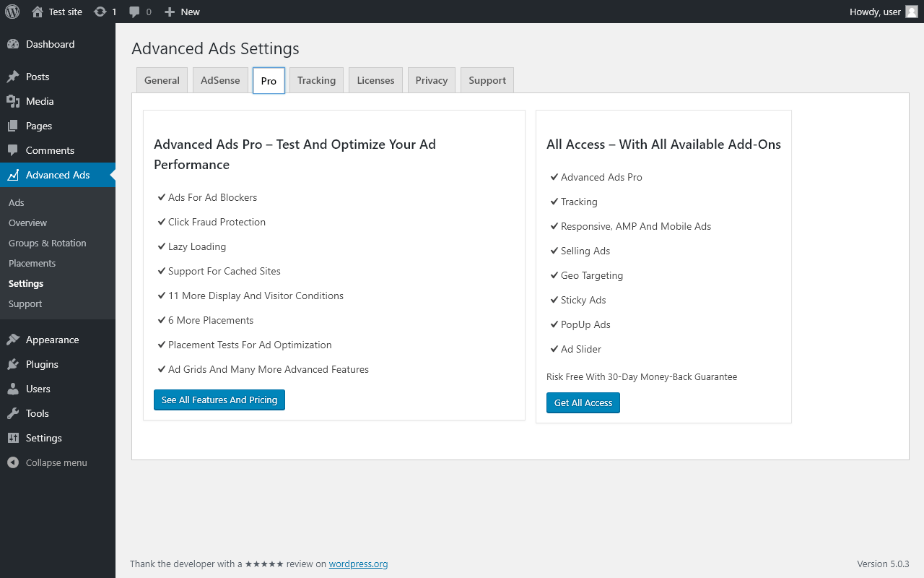This screenshot has height=578, width=924.
Task: Switch to the AdSense tab
Action: click(x=220, y=80)
